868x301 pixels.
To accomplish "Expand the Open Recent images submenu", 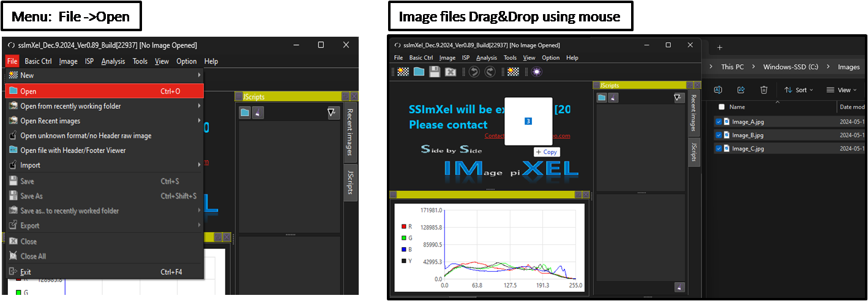I will (199, 121).
